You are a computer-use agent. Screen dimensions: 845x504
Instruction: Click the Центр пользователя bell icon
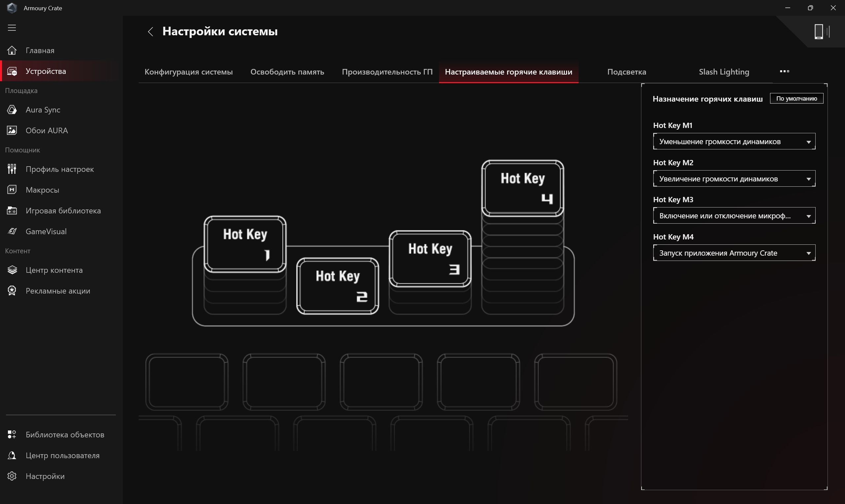coord(12,456)
